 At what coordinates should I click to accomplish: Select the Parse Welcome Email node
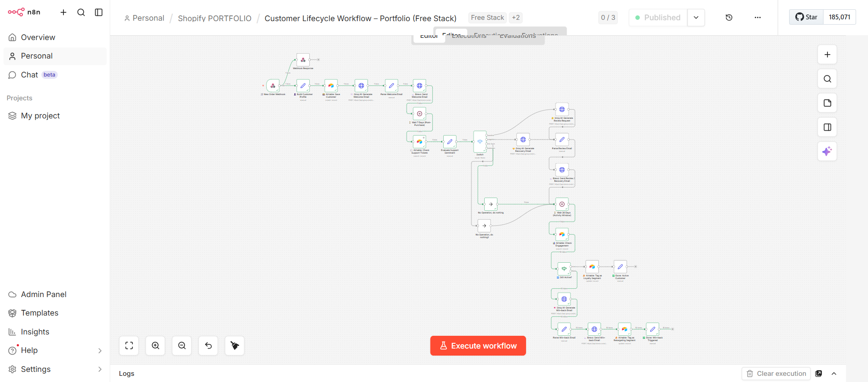391,86
